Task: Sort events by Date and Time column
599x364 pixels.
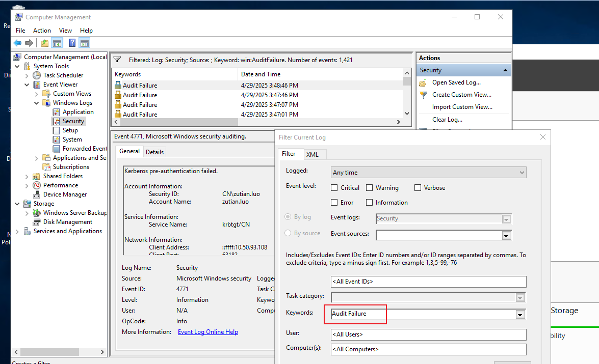Action: pyautogui.click(x=320, y=74)
